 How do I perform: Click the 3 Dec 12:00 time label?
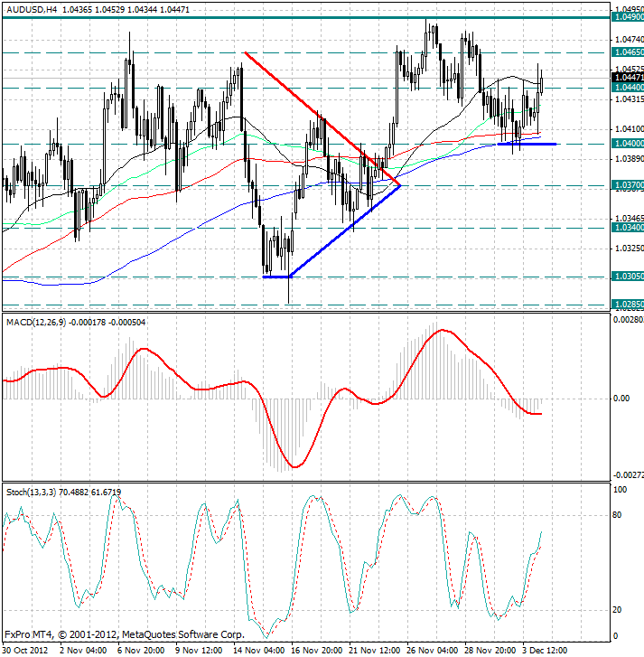(x=546, y=651)
